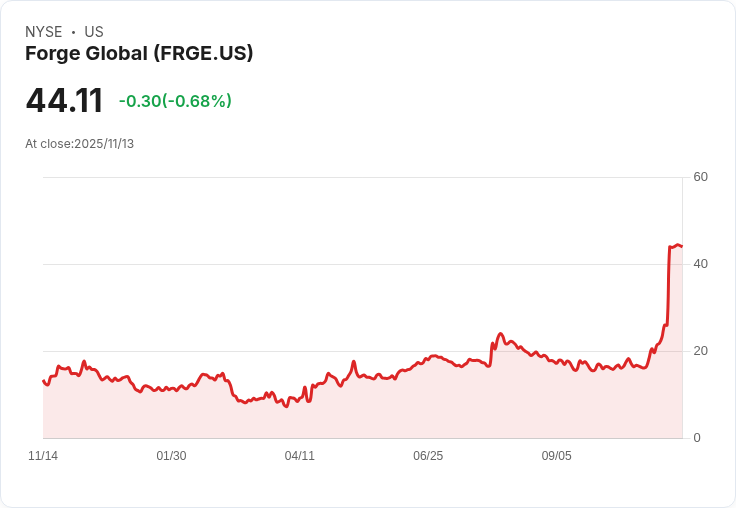
Task: Click the top horizontal gridline at 60
Action: 360,178
